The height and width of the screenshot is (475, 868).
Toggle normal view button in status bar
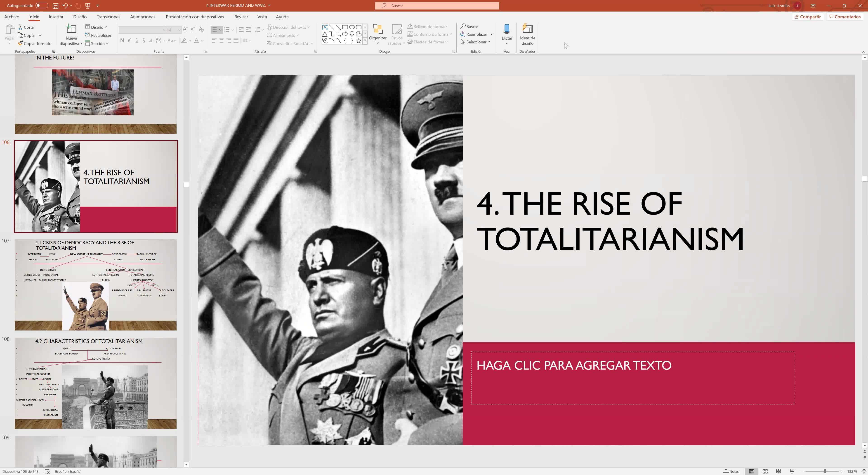point(751,471)
